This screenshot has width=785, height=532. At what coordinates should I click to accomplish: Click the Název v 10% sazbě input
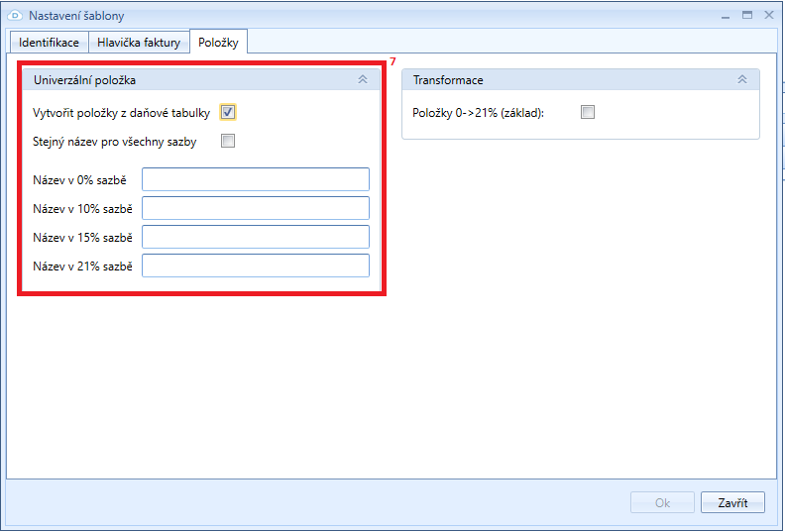[x=255, y=208]
